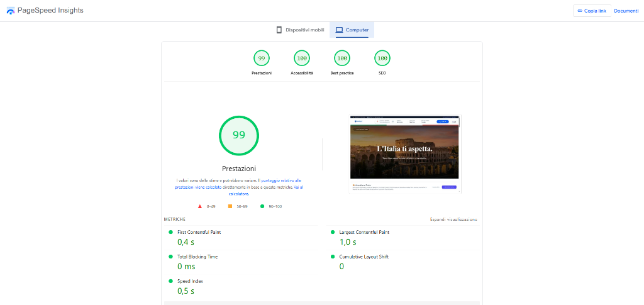Click the green dot beside Total Blocking Time
Image resolution: width=644 pixels, height=305 pixels.
click(170, 257)
